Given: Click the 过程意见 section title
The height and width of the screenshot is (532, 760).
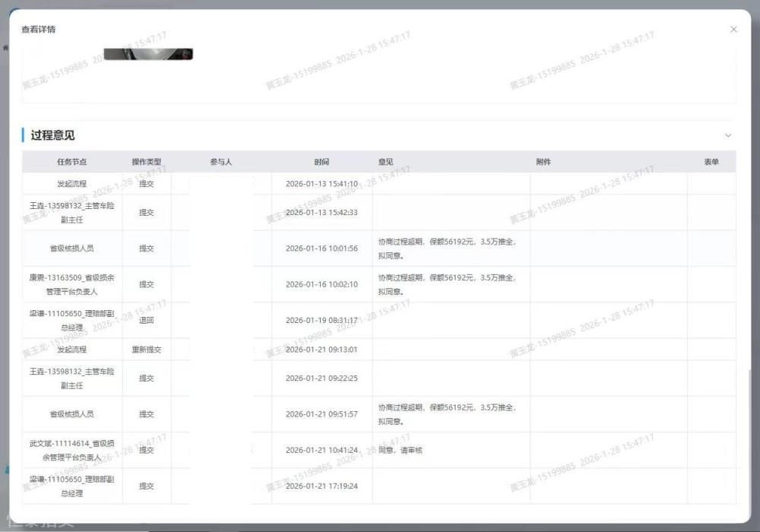Looking at the screenshot, I should point(52,135).
